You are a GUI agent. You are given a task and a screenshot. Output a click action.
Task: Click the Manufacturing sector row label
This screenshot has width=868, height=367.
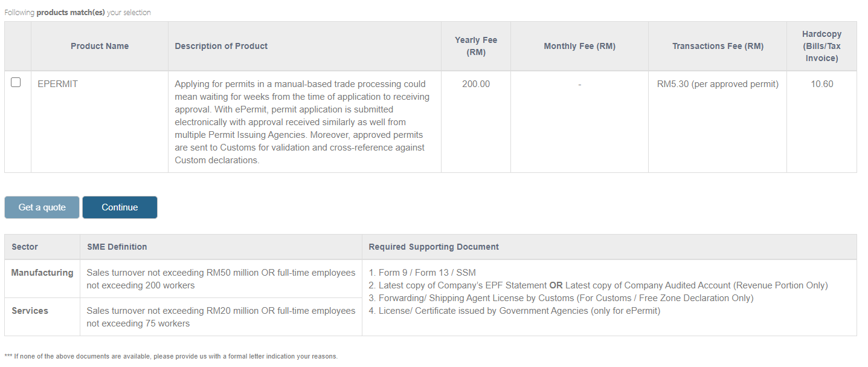pyautogui.click(x=42, y=273)
